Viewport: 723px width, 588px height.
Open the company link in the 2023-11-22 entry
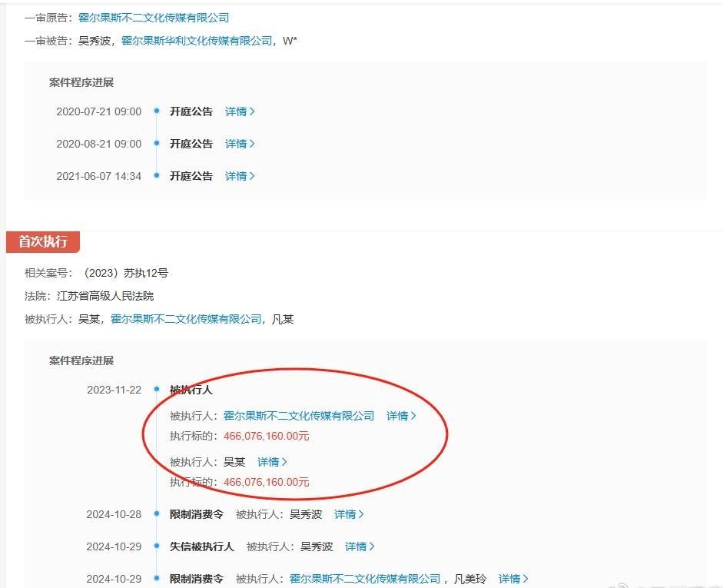[x=299, y=416]
